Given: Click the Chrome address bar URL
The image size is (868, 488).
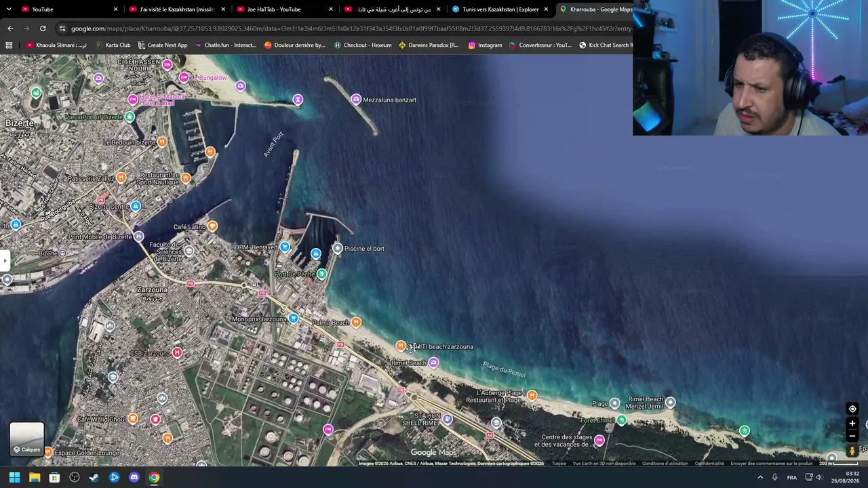Looking at the screenshot, I should 351,28.
